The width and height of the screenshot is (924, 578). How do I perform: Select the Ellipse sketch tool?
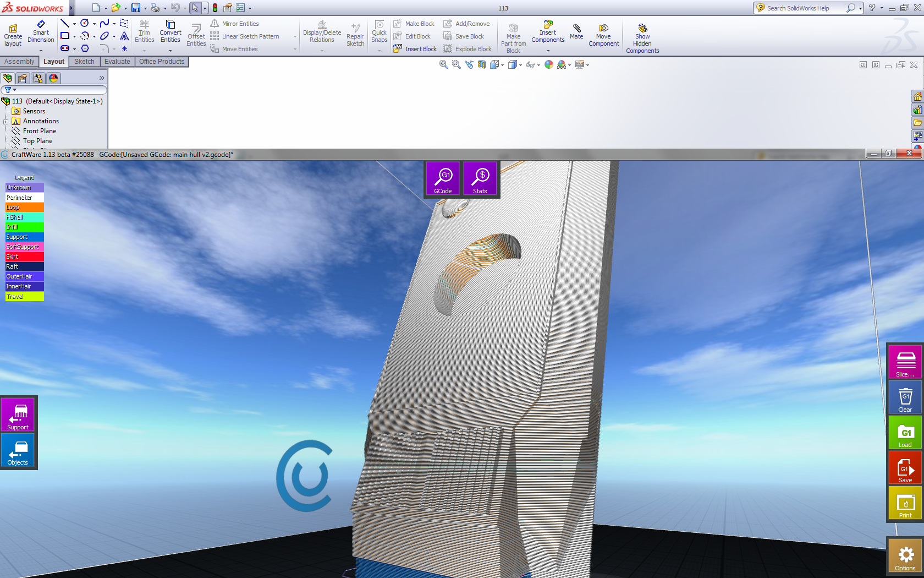click(105, 36)
